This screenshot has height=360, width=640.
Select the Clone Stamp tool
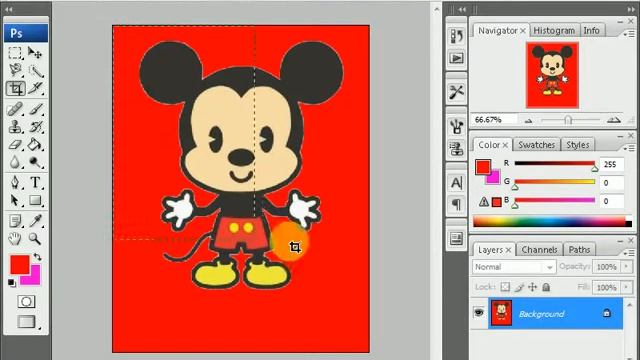click(15, 127)
